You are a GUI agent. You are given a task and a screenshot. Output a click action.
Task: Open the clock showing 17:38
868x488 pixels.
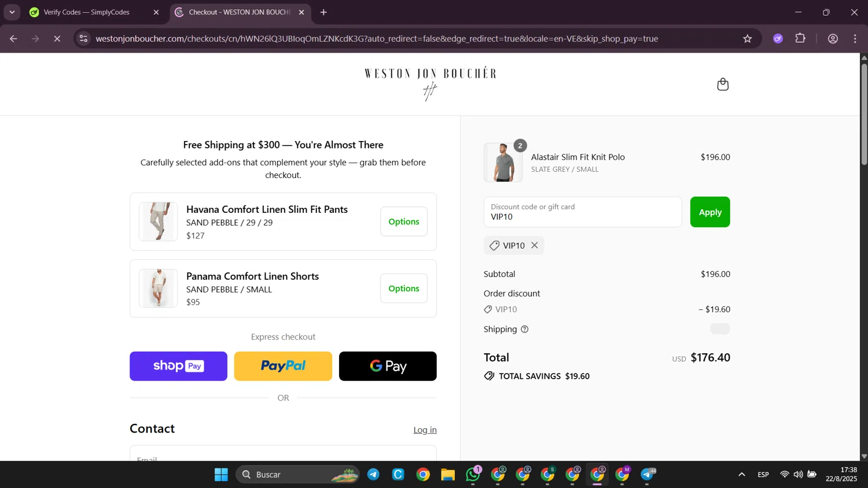[x=841, y=474]
